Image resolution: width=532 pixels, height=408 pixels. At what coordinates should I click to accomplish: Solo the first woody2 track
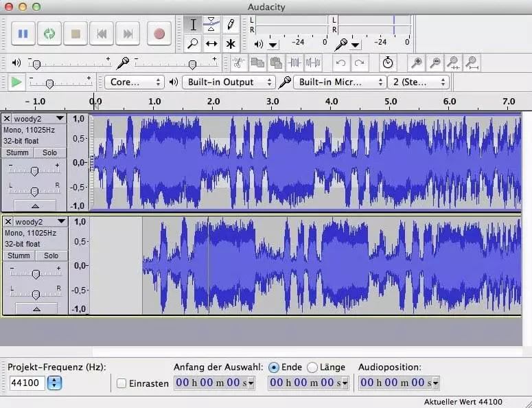click(49, 152)
